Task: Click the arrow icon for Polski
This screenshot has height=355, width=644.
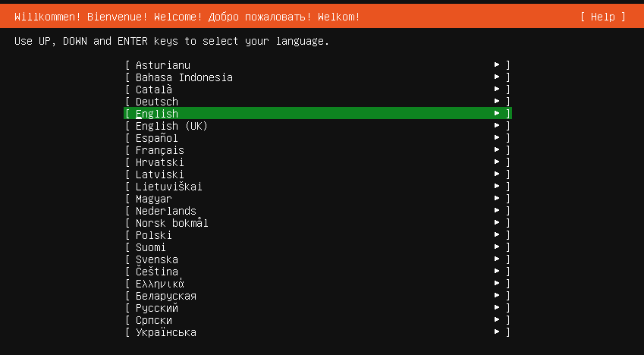Action: 497,234
